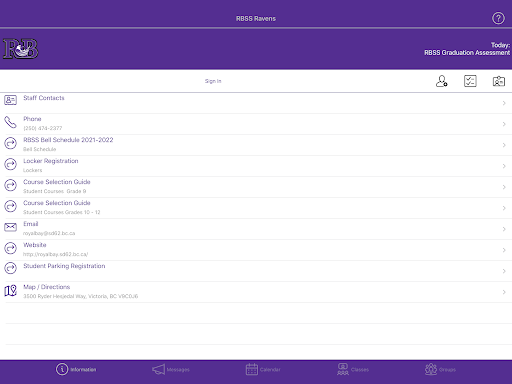Tap the Website row title
Screen dimensions: 512x384
coord(35,245)
